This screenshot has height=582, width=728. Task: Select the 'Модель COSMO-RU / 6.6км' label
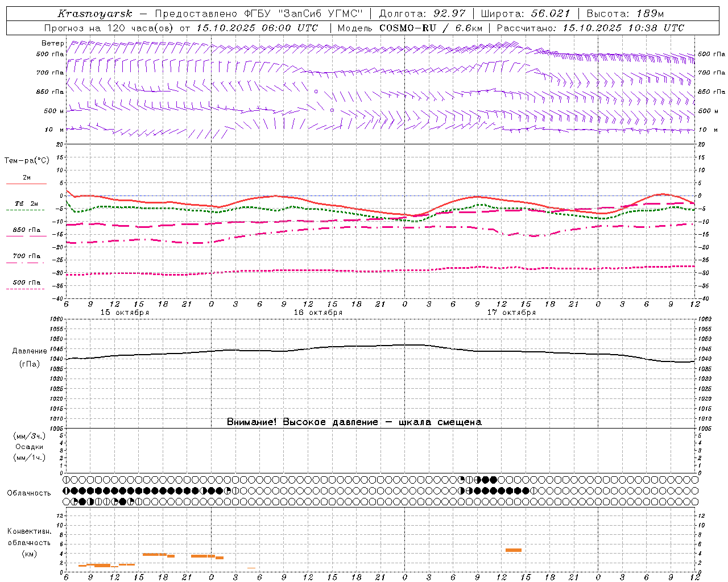410,28
